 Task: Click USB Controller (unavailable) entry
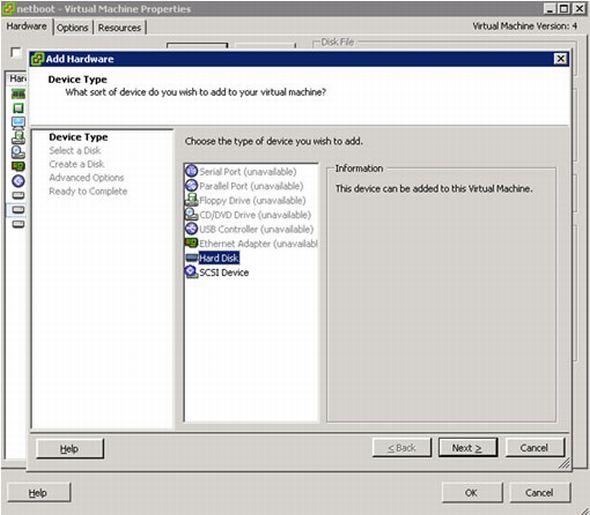256,229
